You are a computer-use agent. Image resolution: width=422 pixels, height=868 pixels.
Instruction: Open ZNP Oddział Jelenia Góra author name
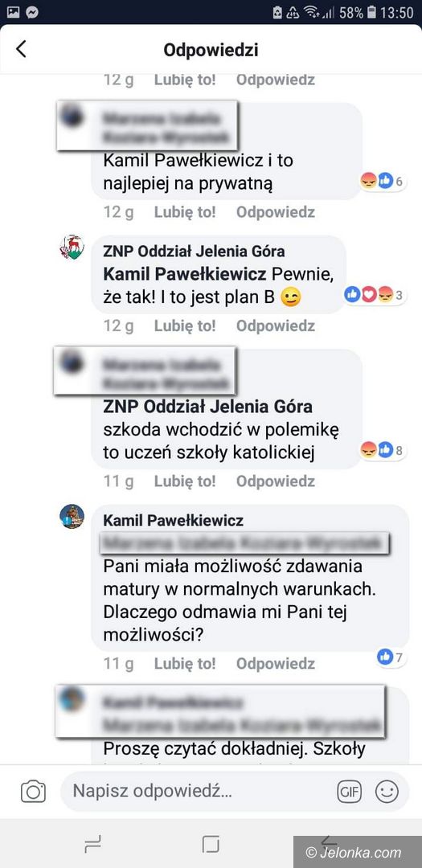[194, 251]
